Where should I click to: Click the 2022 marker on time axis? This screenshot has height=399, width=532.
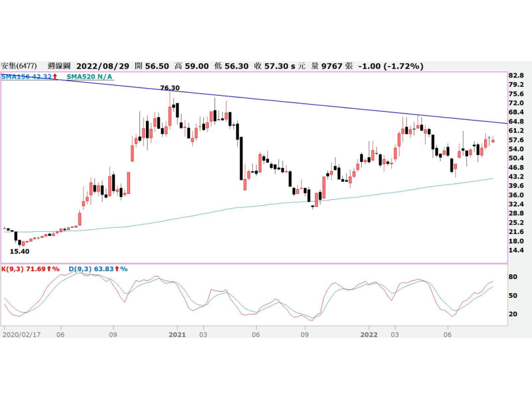tap(369, 334)
